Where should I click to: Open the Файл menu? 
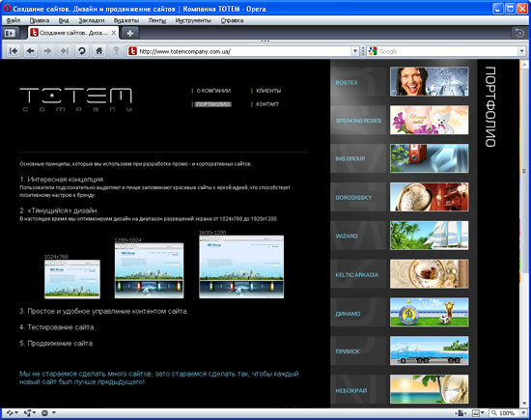pos(14,20)
